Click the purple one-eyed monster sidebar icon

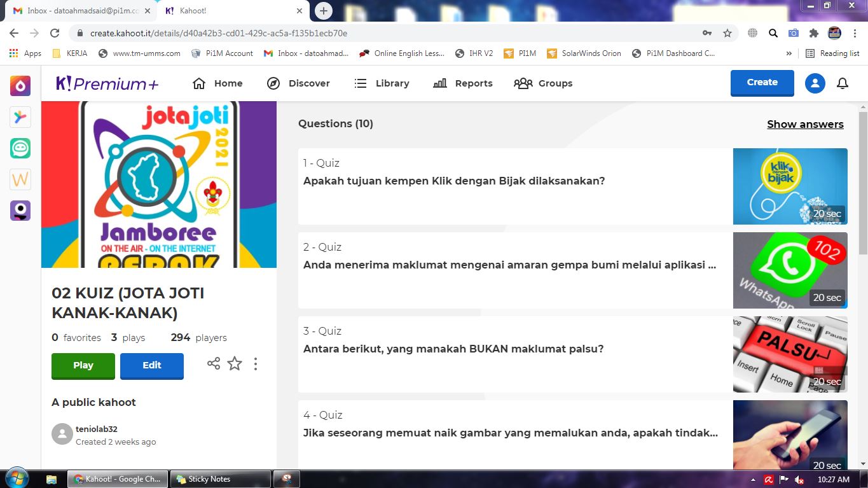(20, 211)
